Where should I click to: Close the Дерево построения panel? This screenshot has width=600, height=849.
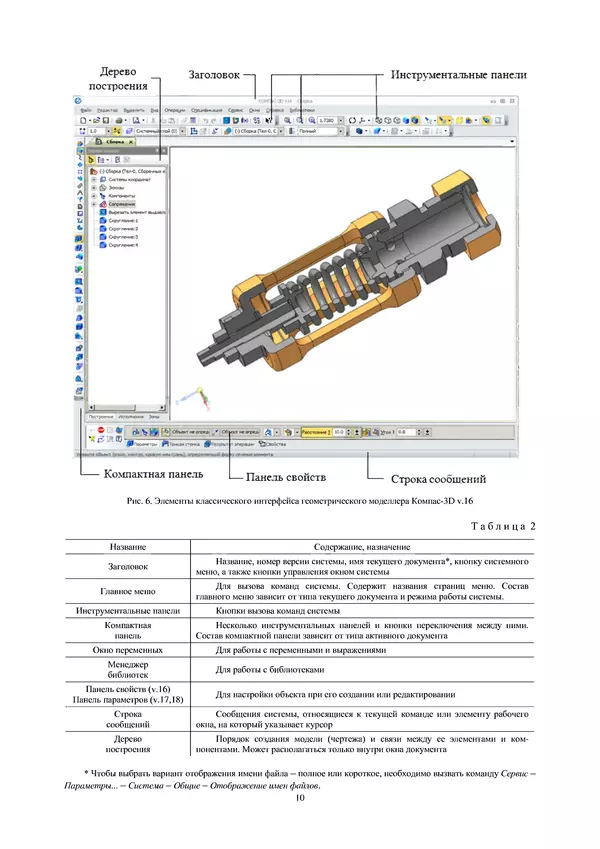[162, 150]
